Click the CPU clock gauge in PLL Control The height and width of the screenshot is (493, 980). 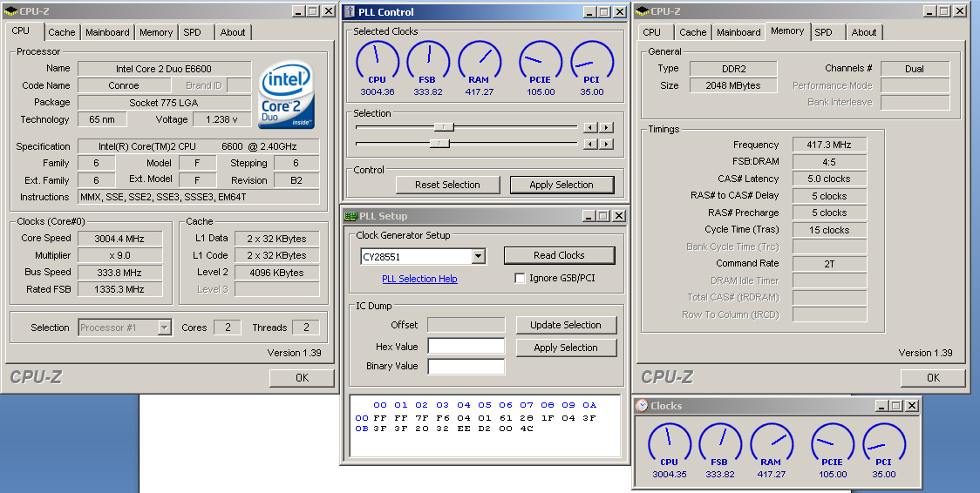click(377, 61)
